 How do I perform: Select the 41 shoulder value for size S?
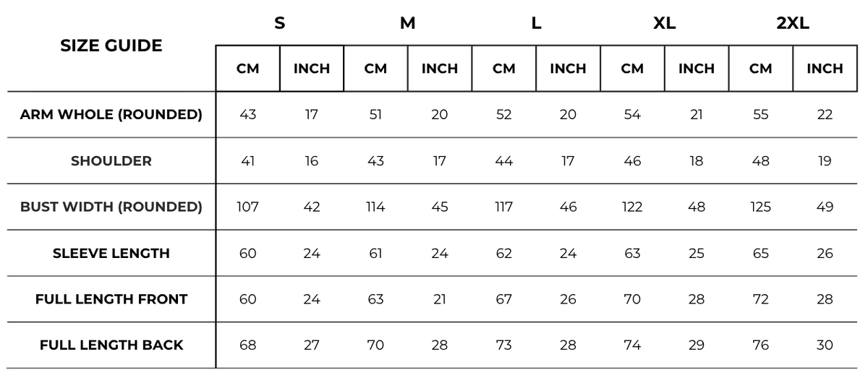pos(248,161)
